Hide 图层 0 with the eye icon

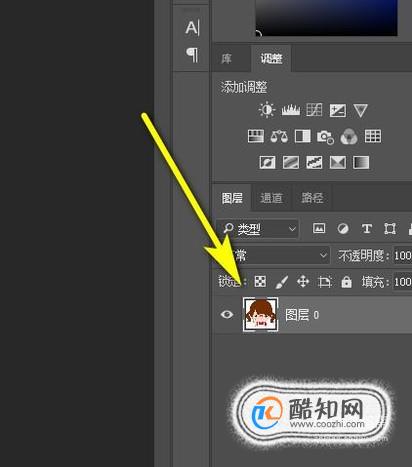pyautogui.click(x=227, y=314)
